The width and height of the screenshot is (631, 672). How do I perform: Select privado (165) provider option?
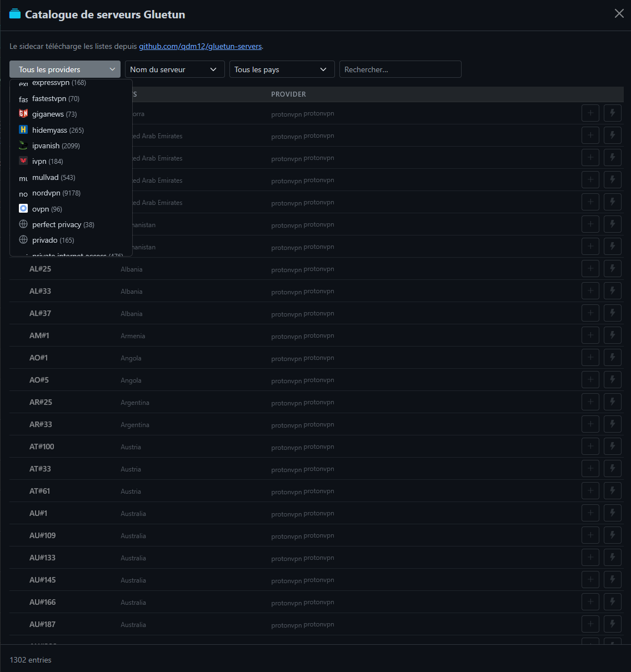tap(71, 240)
